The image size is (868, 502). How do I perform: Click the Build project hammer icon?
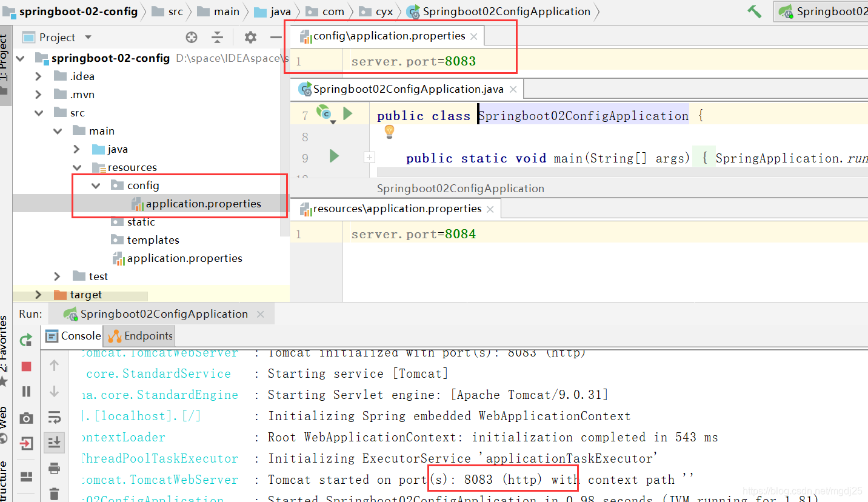tap(755, 12)
